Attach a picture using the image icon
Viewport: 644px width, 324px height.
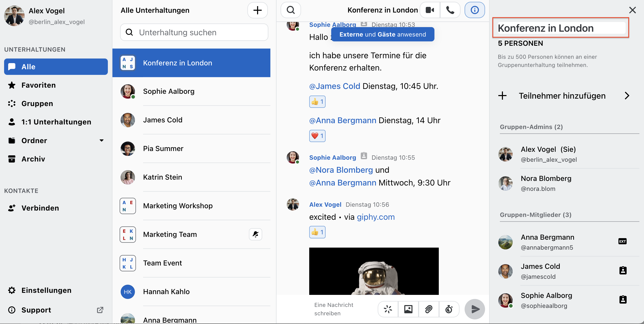(408, 309)
